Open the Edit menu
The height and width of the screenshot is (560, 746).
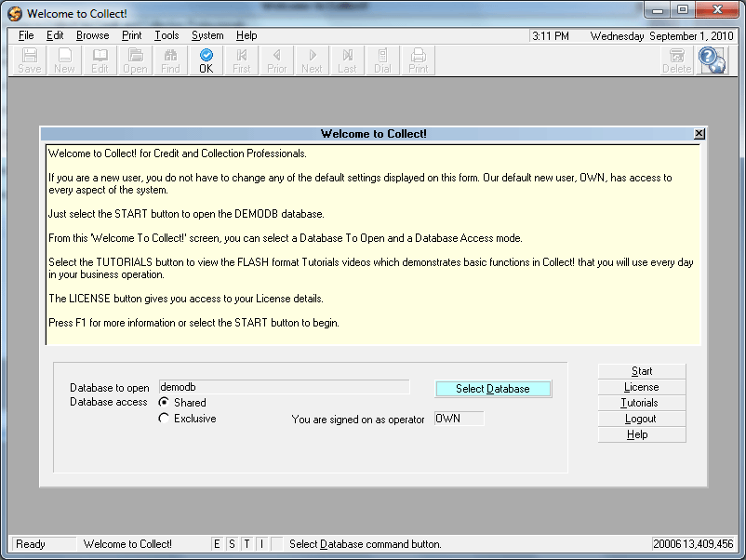[x=55, y=35]
